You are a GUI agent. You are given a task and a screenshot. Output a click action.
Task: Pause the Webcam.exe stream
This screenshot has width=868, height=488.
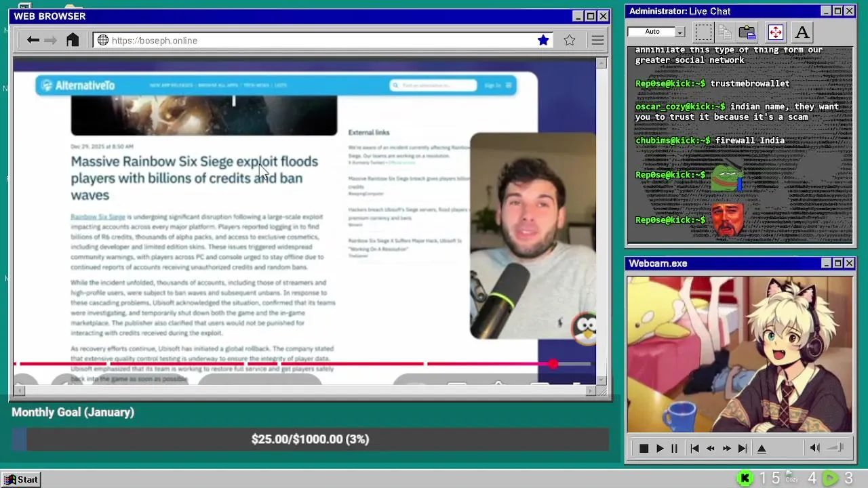[x=674, y=448]
